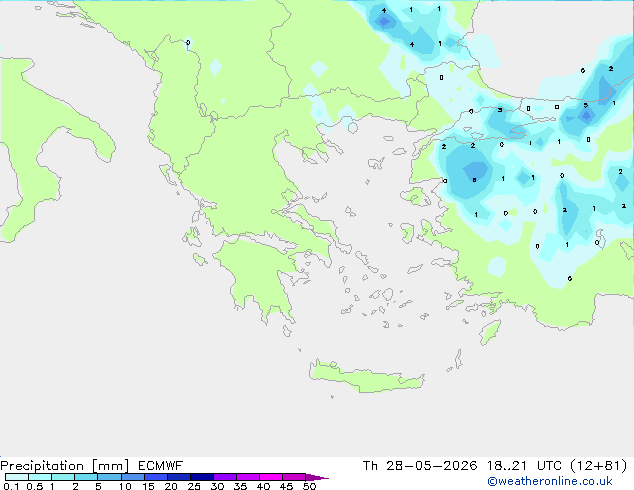Click the date 'Th 28-05-2026'
Image resolution: width=634 pixels, height=490 pixels.
click(x=420, y=466)
